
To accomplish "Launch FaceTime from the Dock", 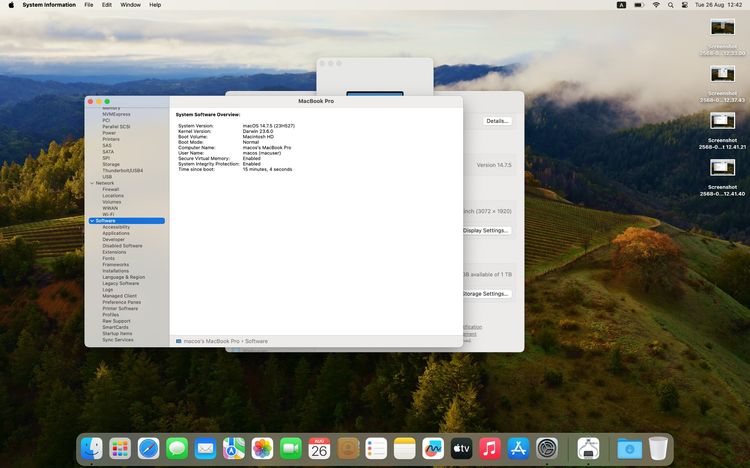I will click(x=291, y=449).
